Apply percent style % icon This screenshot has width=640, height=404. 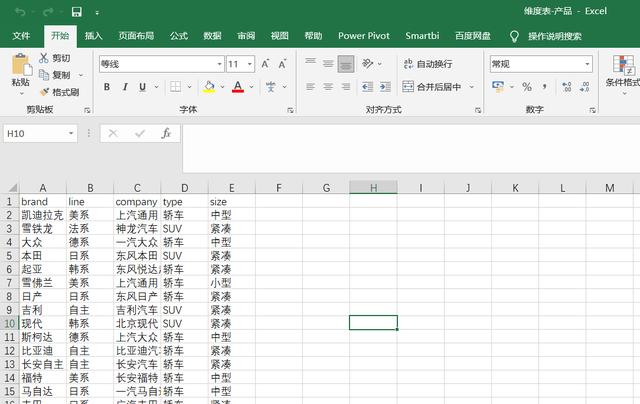coord(527,87)
